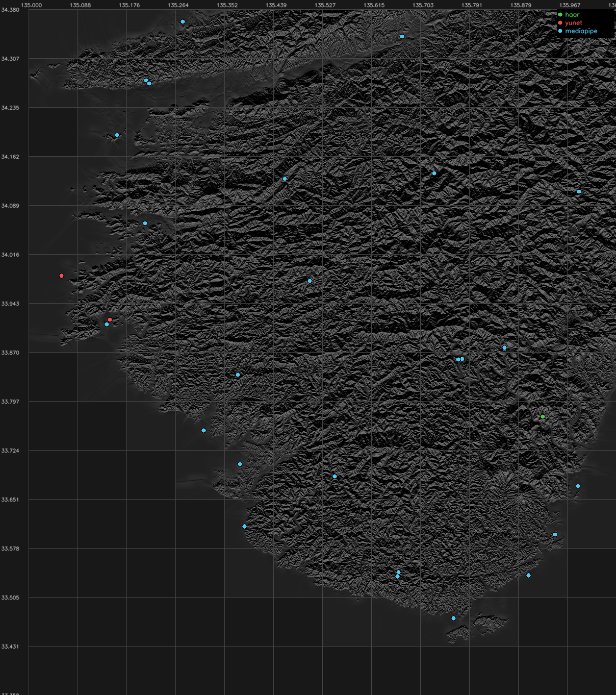
Task: Click the latitude label 33.578
Action: click(x=10, y=549)
